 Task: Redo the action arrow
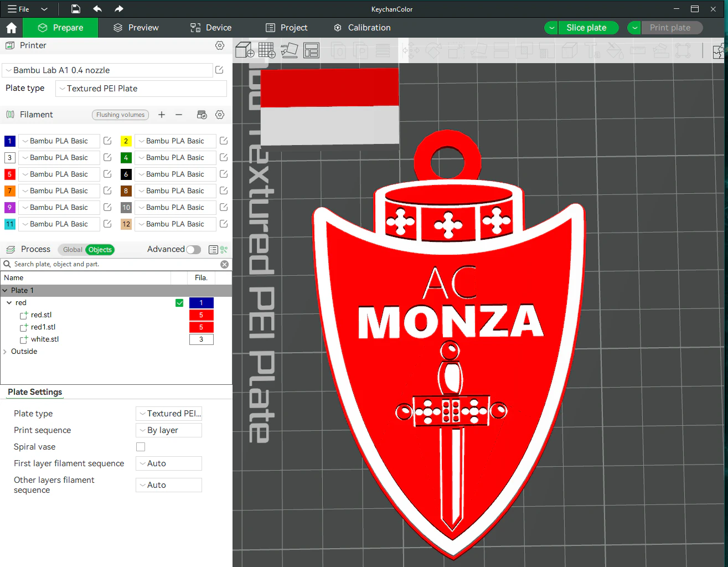pyautogui.click(x=119, y=9)
